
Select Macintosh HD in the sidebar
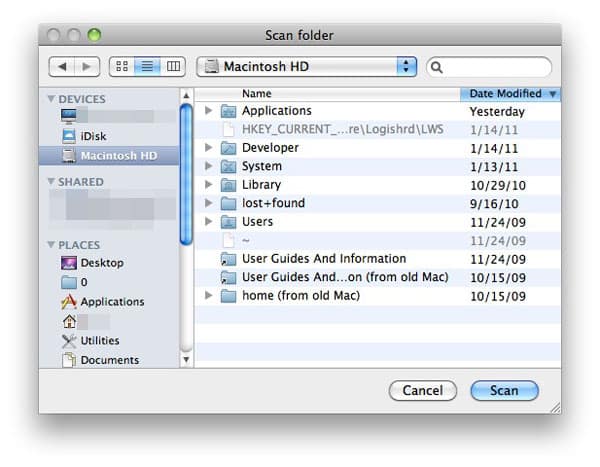point(109,155)
